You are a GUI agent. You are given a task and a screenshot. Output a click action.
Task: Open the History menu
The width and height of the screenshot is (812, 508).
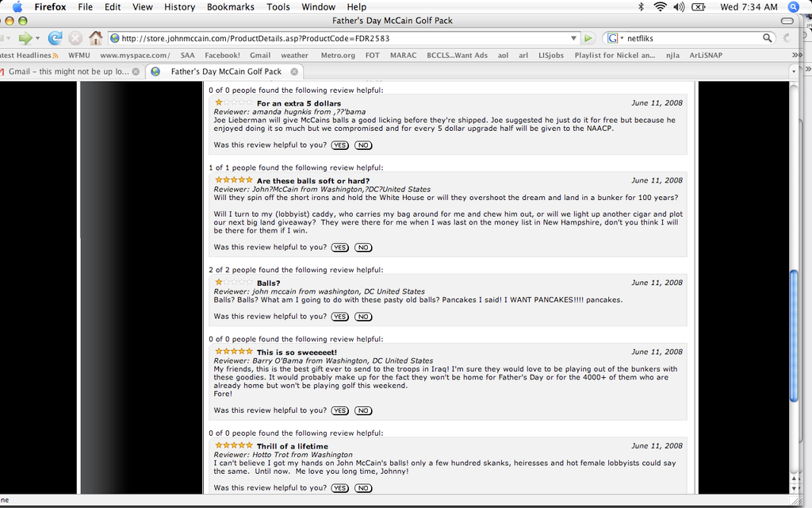pyautogui.click(x=179, y=6)
